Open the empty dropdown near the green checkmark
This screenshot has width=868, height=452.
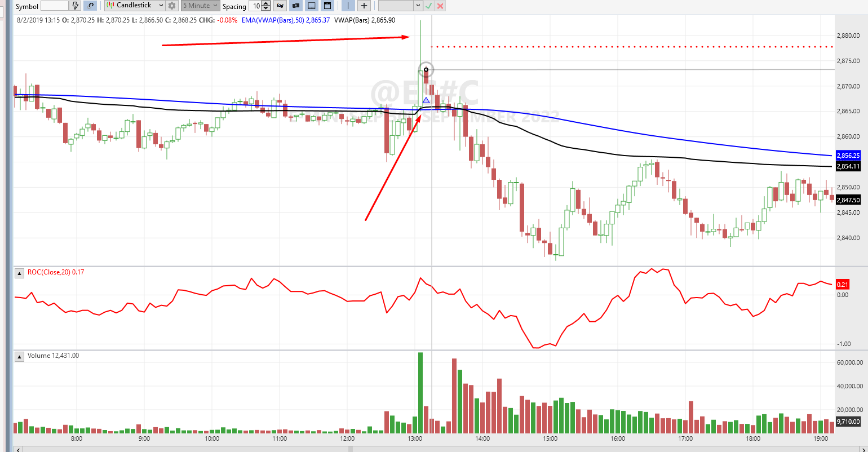[x=400, y=6]
